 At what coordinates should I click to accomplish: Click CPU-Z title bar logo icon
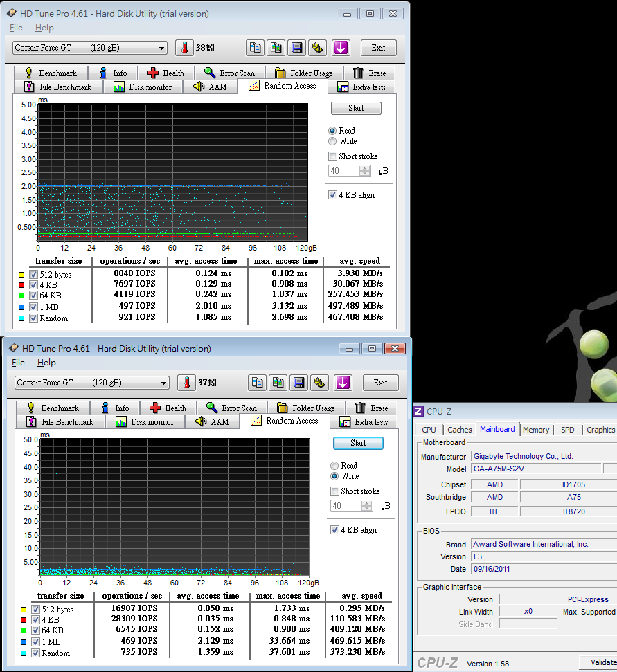pos(418,411)
